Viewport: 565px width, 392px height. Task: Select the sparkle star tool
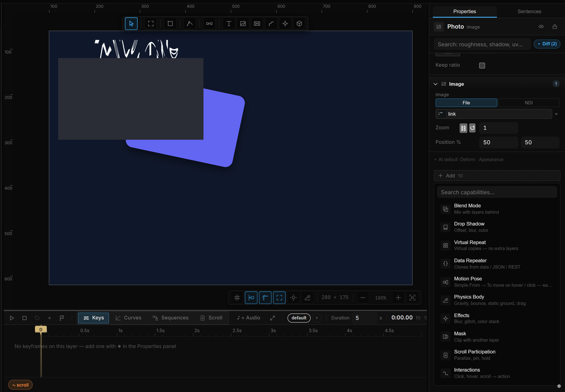[x=285, y=24]
